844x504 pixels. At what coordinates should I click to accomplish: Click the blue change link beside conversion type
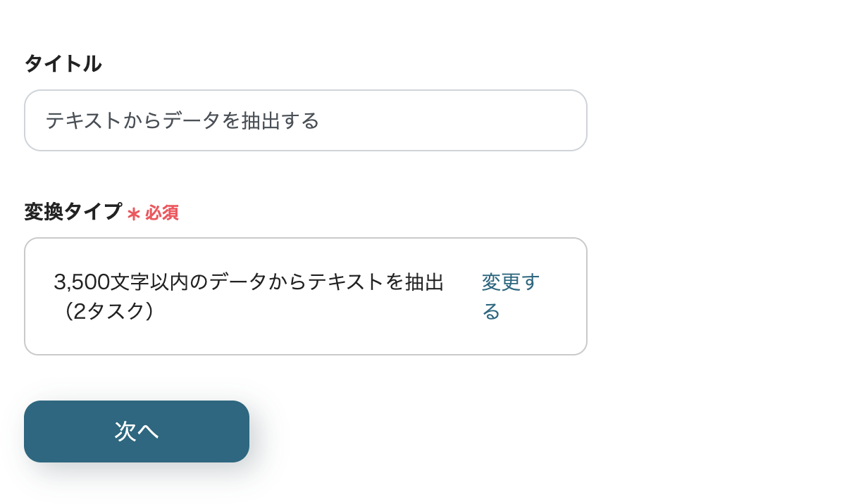pyautogui.click(x=509, y=296)
